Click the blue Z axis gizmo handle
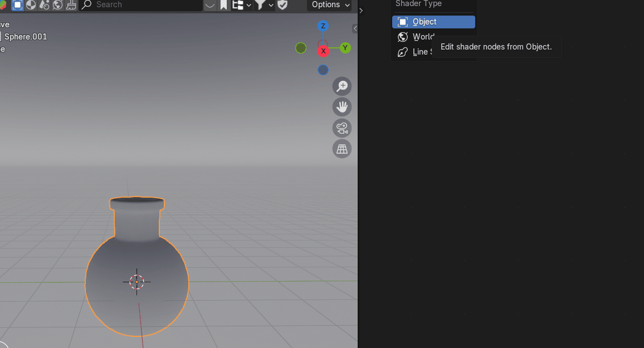 (323, 26)
